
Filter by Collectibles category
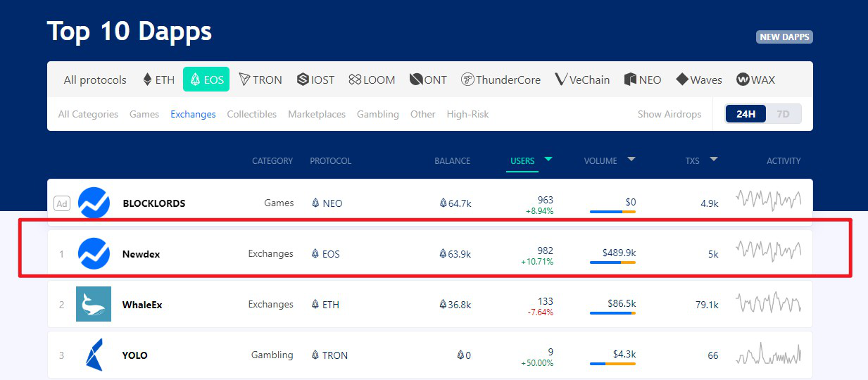coord(251,114)
